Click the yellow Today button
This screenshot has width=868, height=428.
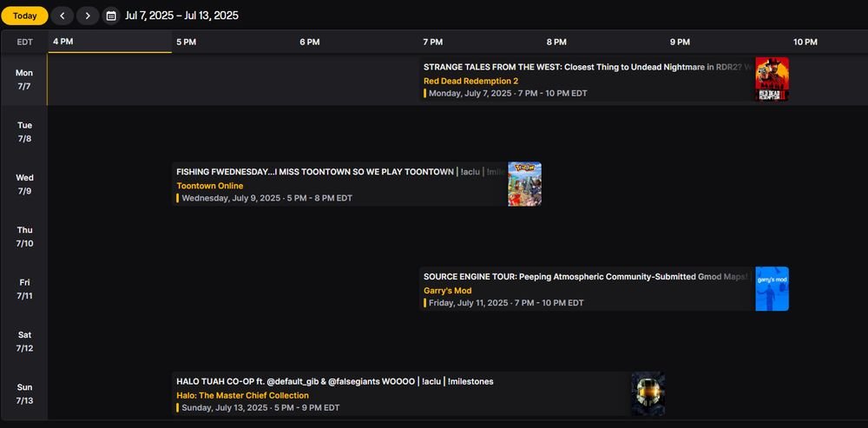[x=25, y=16]
